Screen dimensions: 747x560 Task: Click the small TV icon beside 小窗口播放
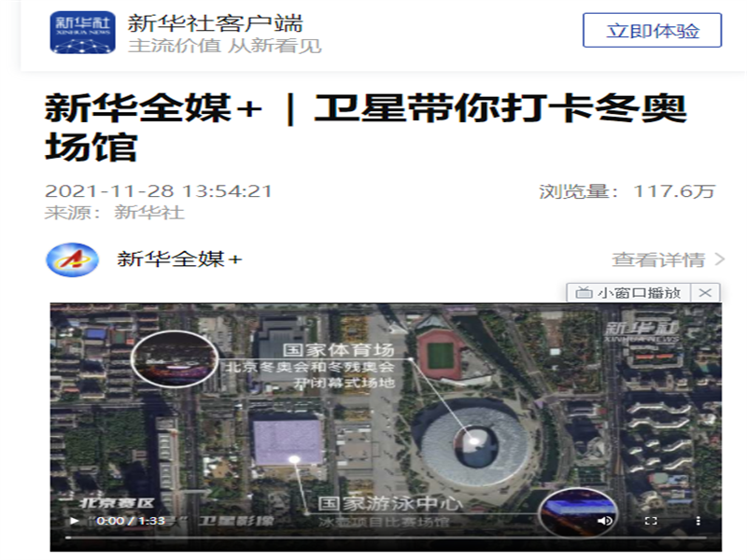[x=584, y=292]
